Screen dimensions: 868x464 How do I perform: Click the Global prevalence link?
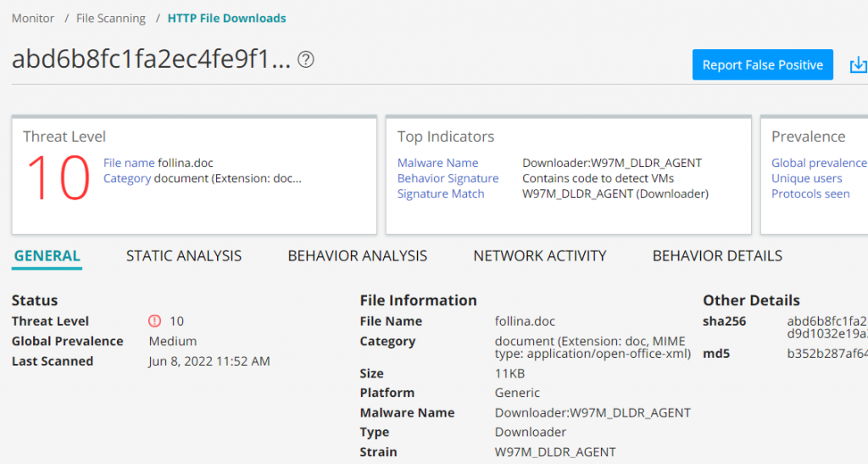click(818, 163)
